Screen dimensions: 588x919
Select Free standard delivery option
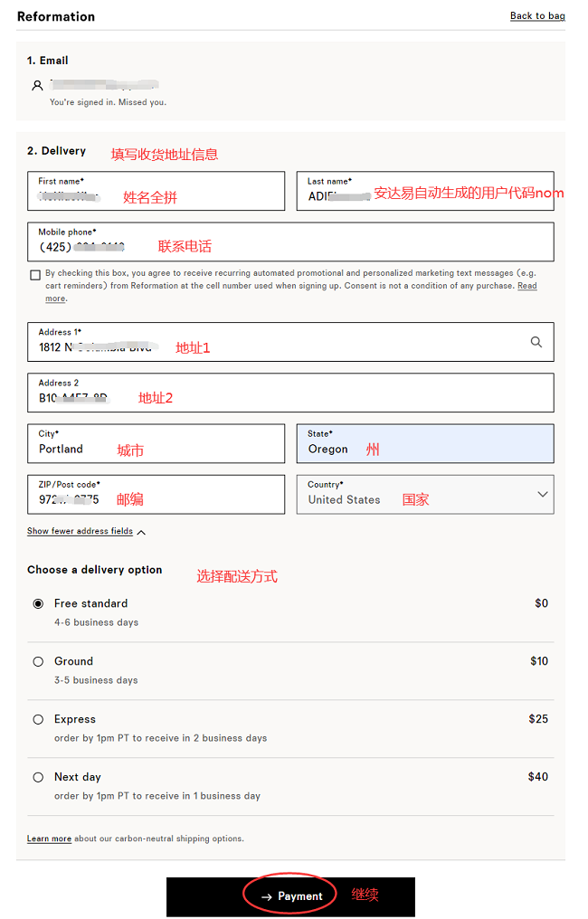coord(38,603)
